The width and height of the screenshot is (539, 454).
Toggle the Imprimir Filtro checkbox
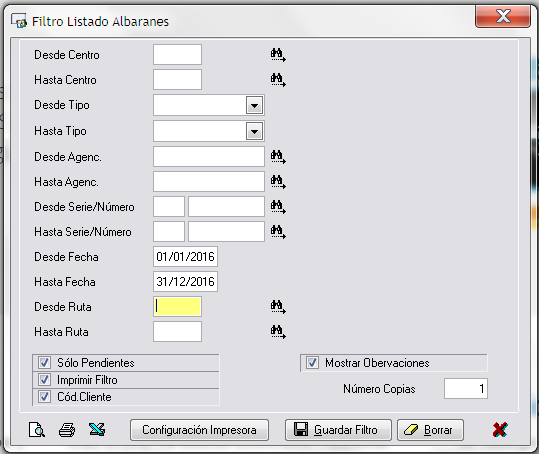tap(44, 380)
